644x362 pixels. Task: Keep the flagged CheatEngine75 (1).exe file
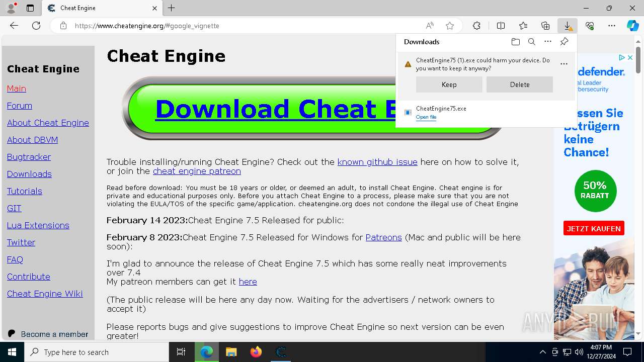(x=449, y=84)
